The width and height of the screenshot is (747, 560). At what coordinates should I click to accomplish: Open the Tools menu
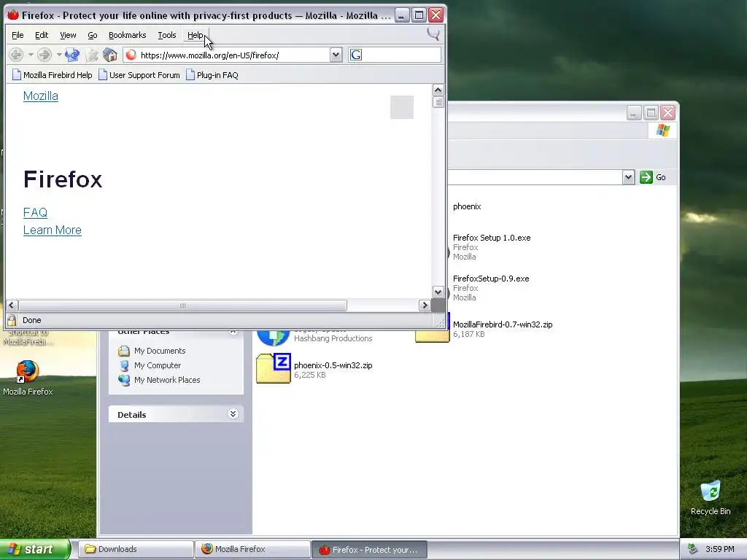[167, 35]
